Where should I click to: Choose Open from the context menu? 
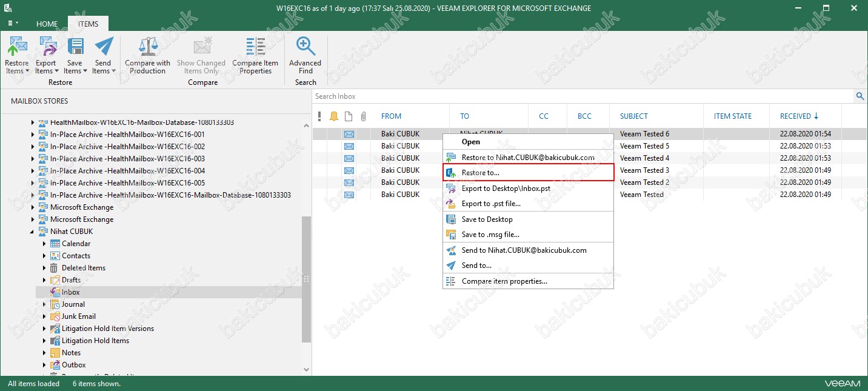(x=529, y=142)
